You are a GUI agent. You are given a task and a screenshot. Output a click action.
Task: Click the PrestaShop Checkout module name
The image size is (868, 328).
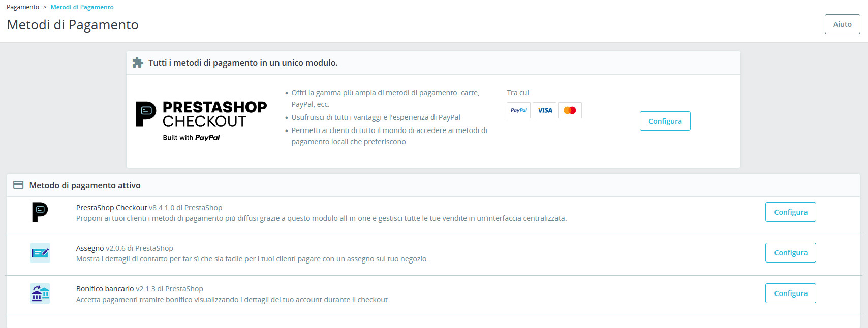112,208
